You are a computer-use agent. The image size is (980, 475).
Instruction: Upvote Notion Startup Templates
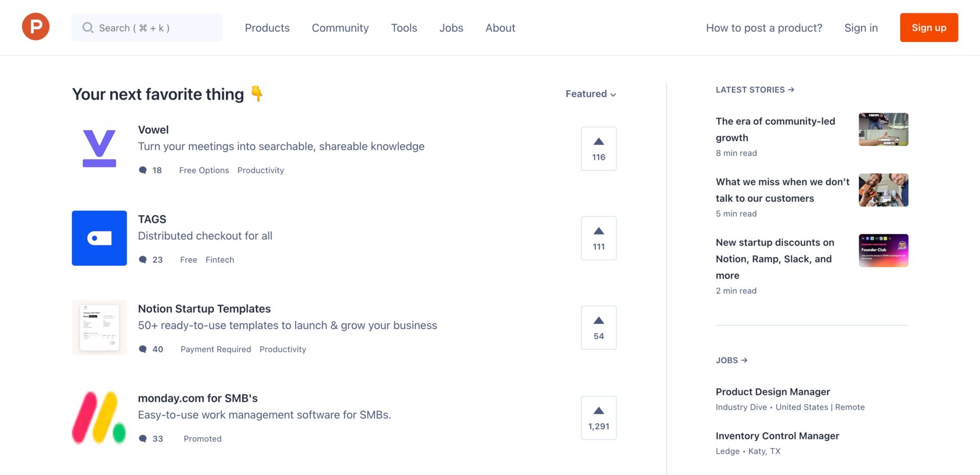[598, 327]
